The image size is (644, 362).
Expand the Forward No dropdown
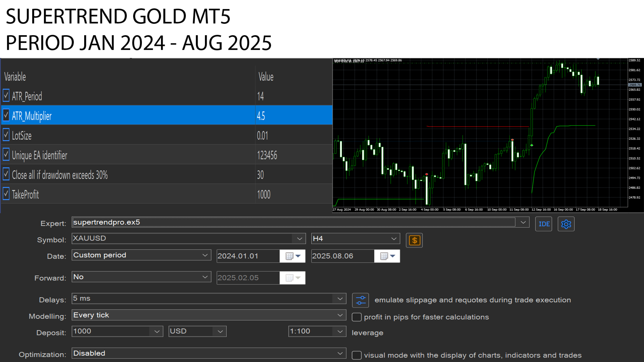coord(205,277)
